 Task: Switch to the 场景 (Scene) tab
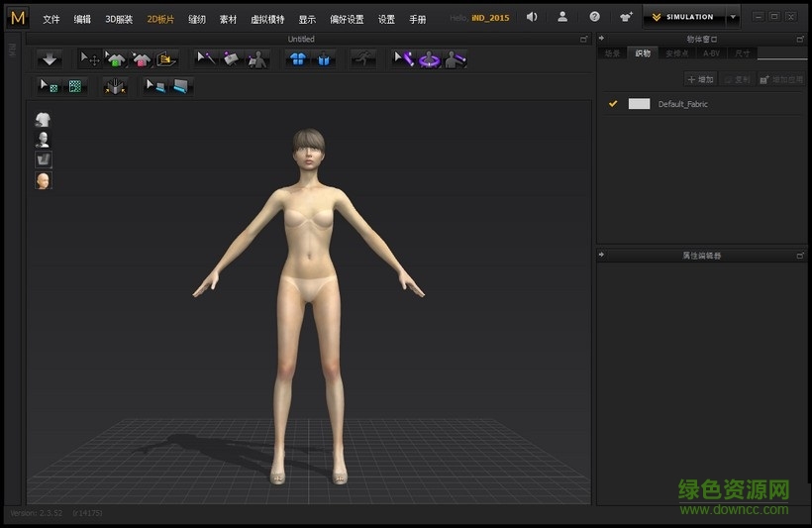click(613, 53)
